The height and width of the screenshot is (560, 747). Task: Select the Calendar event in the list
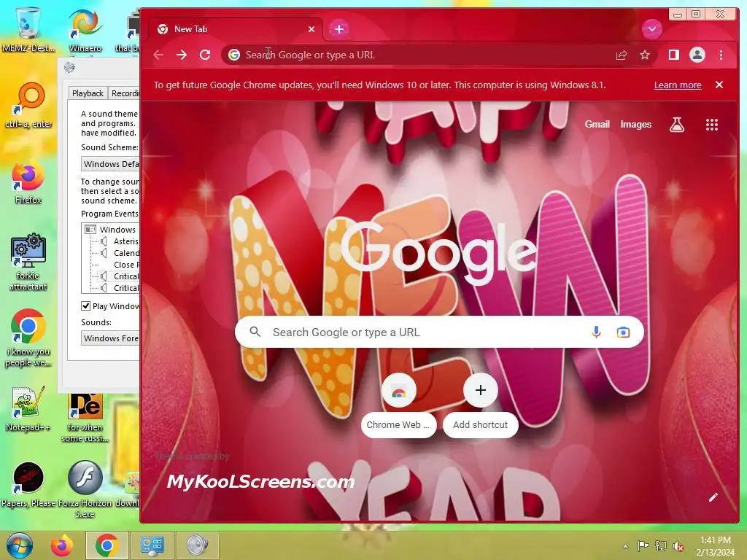point(120,253)
